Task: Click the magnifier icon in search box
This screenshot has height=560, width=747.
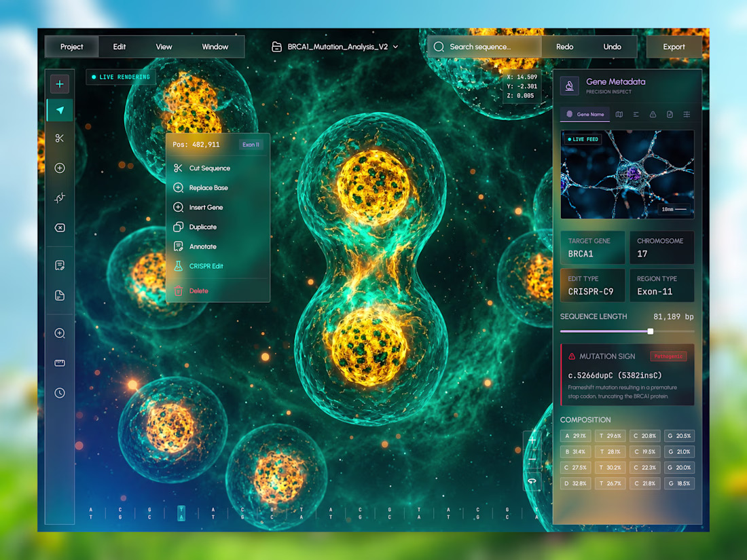Action: [x=439, y=47]
